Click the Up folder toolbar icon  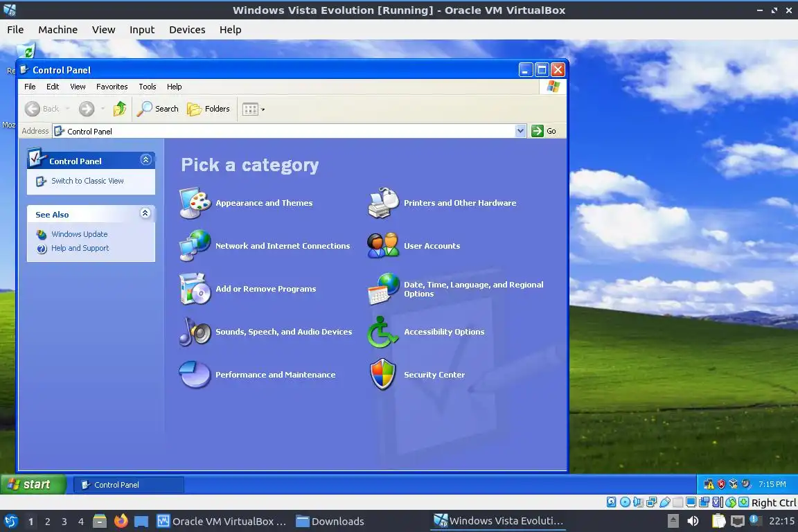(x=120, y=109)
